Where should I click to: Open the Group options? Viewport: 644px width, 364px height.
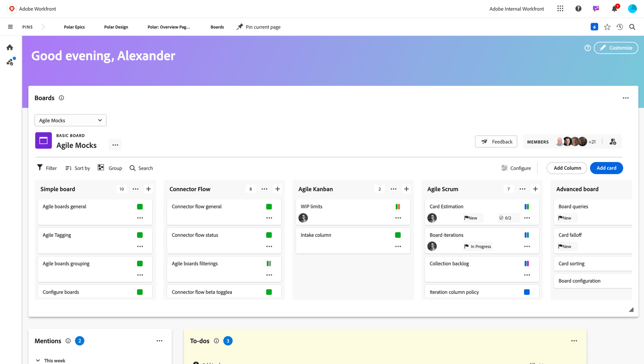point(110,168)
